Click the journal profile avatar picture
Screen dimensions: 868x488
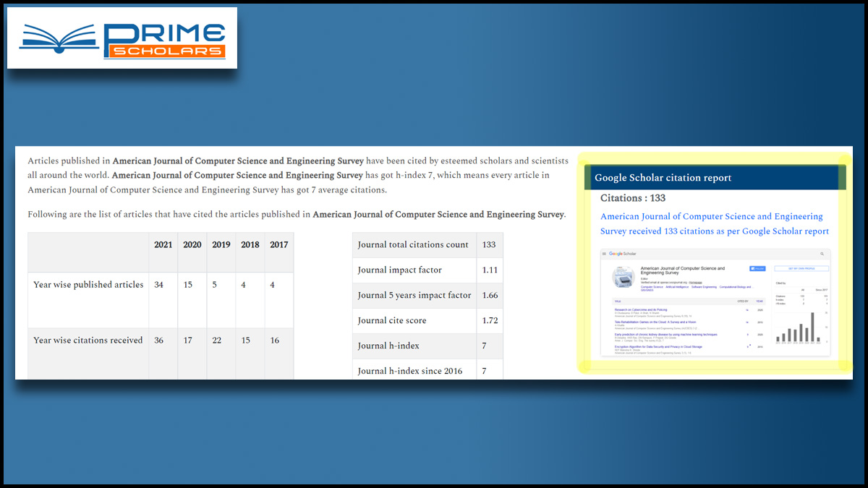[x=623, y=277]
